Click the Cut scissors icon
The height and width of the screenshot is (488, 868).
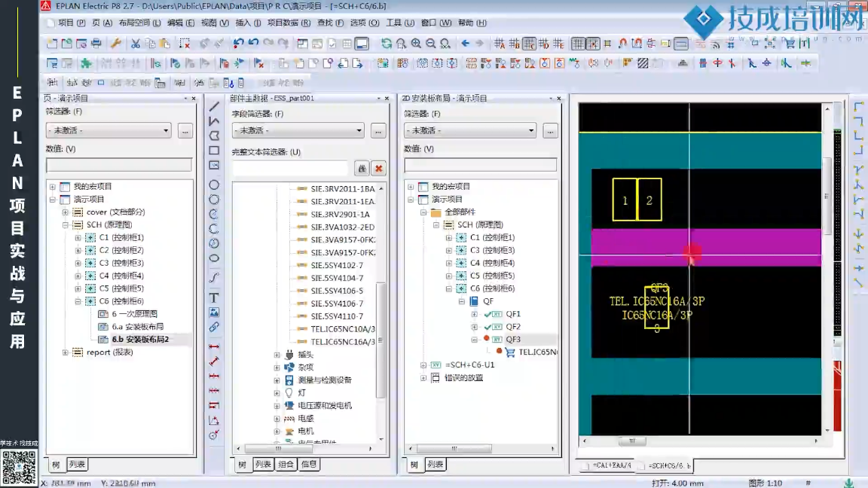coord(135,43)
